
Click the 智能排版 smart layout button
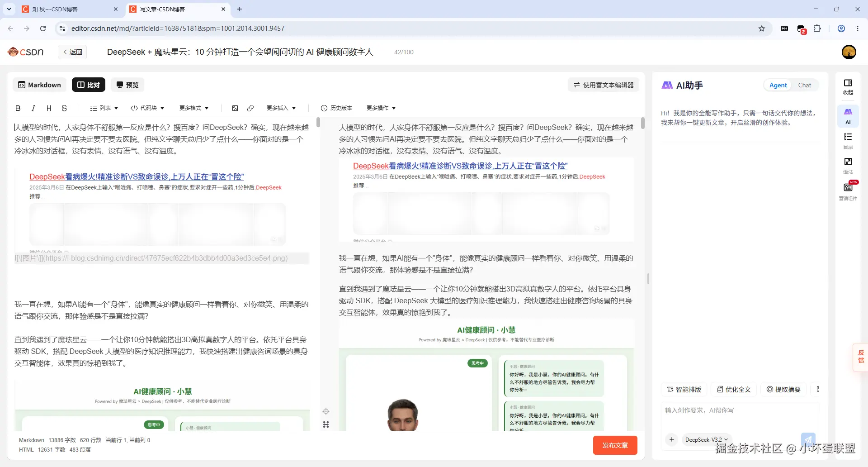pyautogui.click(x=684, y=389)
